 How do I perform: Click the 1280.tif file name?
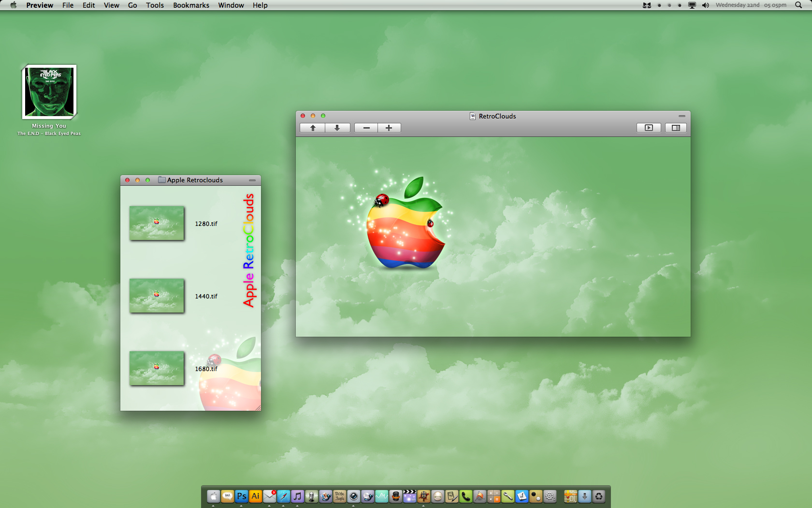tap(206, 224)
